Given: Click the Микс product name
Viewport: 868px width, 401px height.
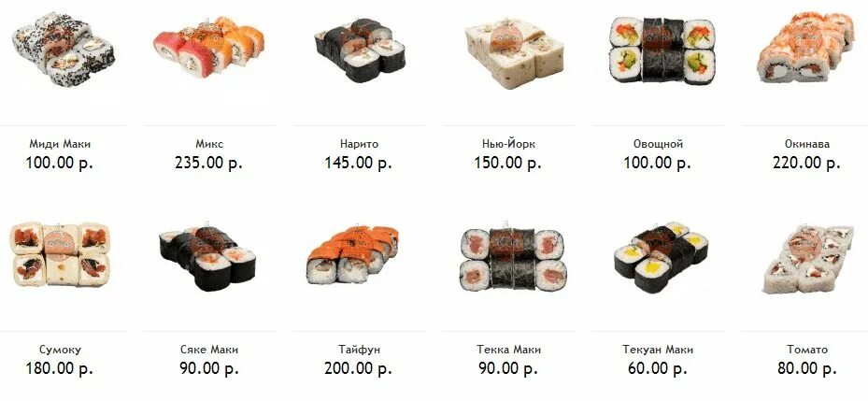Looking at the screenshot, I should (209, 144).
